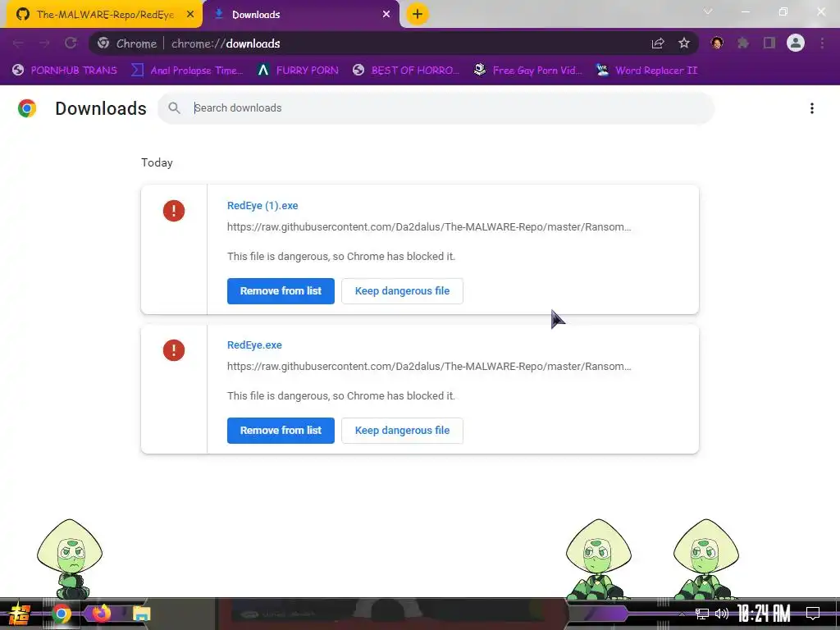Screen dimensions: 840x630
Task: Open the RedEye.exe file link
Action: [254, 345]
